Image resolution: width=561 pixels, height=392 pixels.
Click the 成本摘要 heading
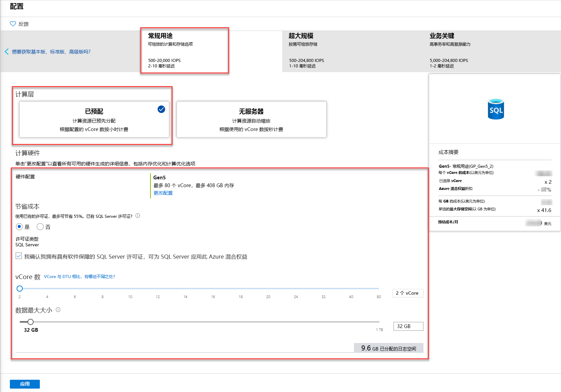point(448,152)
